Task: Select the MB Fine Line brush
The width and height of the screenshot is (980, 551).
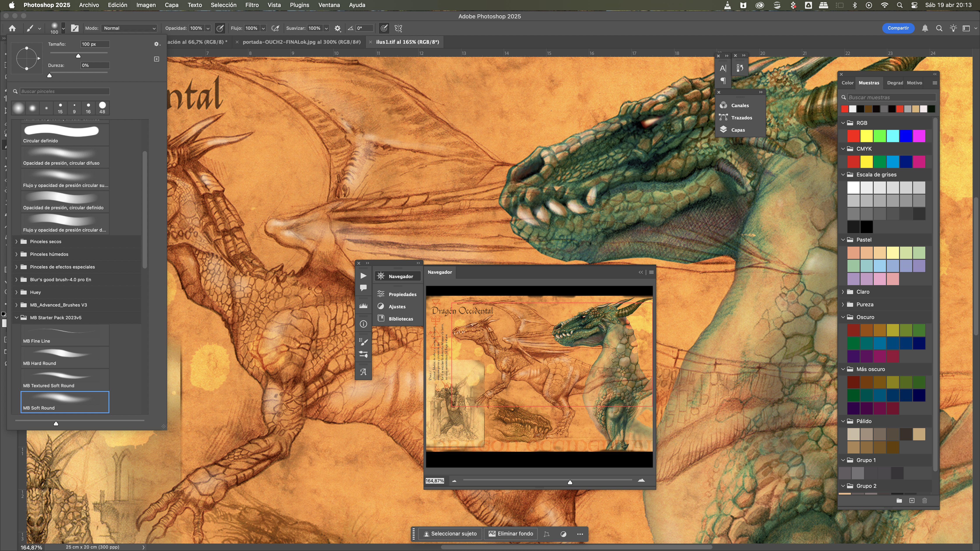Action: [65, 335]
